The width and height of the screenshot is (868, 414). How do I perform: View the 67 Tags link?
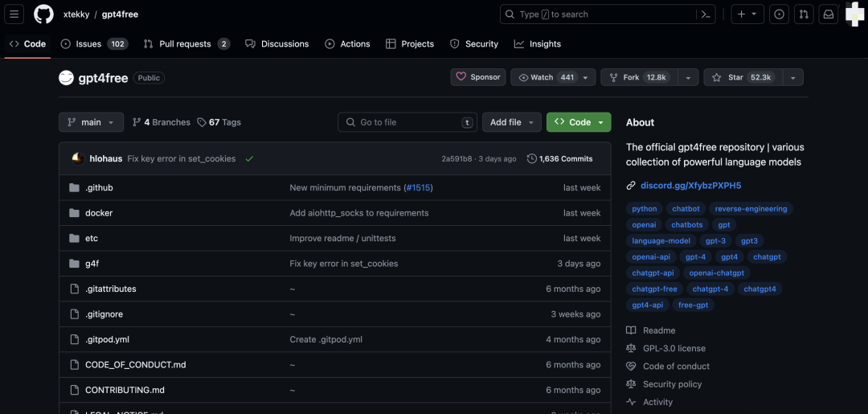pyautogui.click(x=219, y=122)
